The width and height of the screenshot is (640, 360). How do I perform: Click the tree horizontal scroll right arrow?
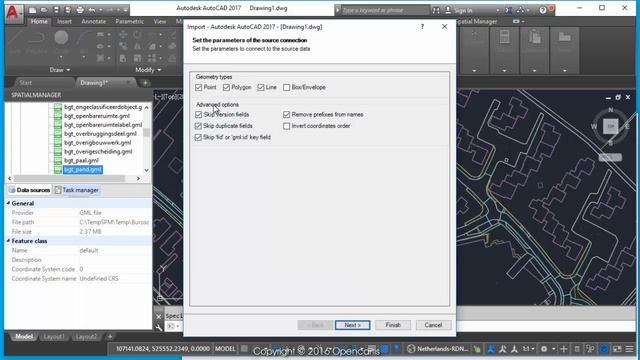pos(138,178)
